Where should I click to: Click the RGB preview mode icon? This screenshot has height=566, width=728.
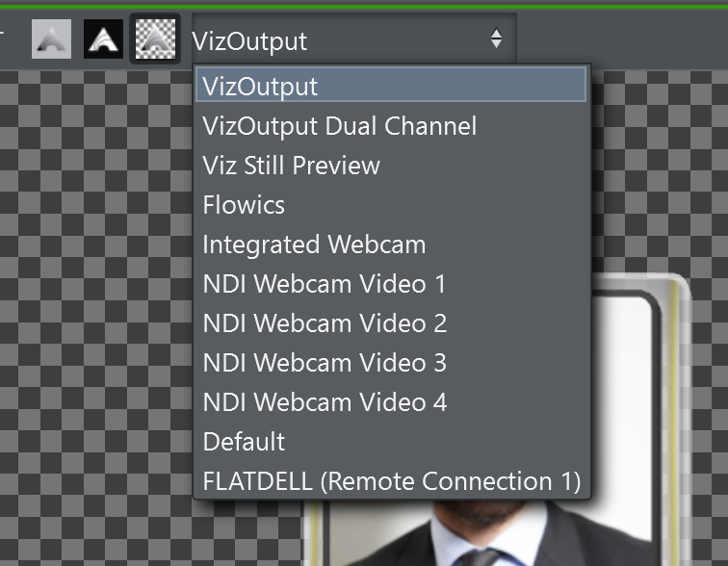[x=51, y=39]
